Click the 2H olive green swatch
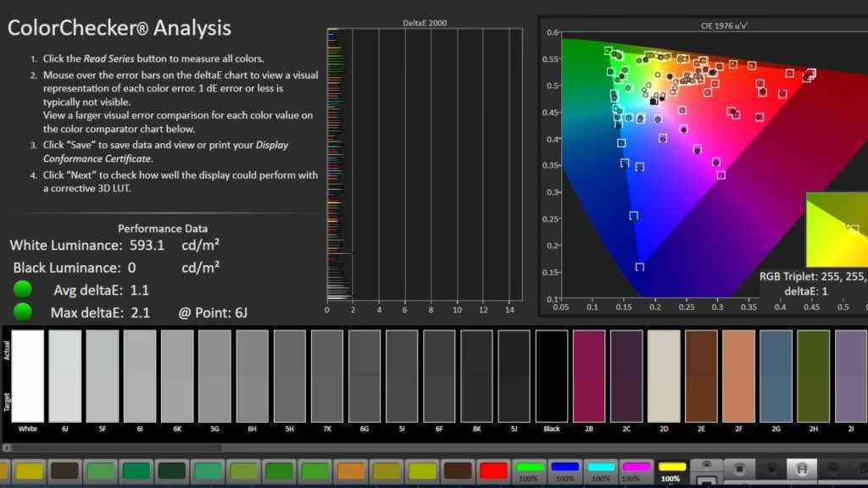 [814, 376]
